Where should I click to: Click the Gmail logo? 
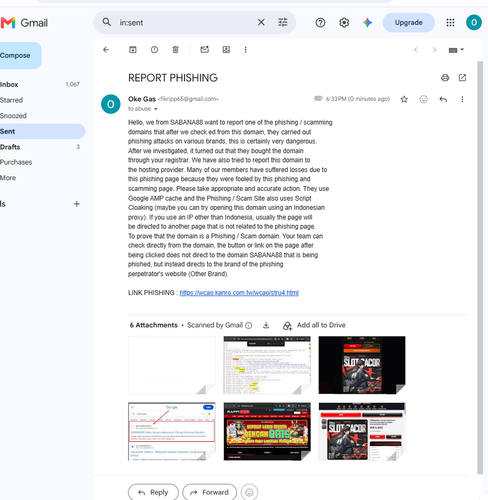(24, 23)
